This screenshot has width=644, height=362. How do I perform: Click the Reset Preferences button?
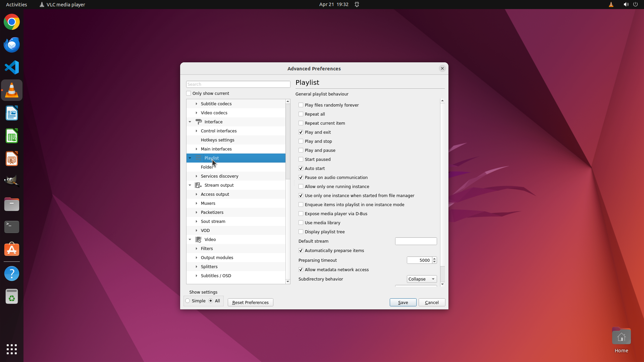click(x=250, y=302)
